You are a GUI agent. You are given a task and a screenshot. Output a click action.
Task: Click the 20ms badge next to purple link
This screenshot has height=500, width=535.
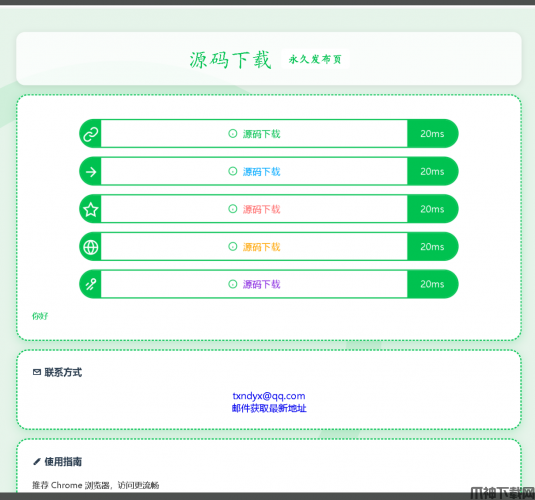click(x=432, y=284)
